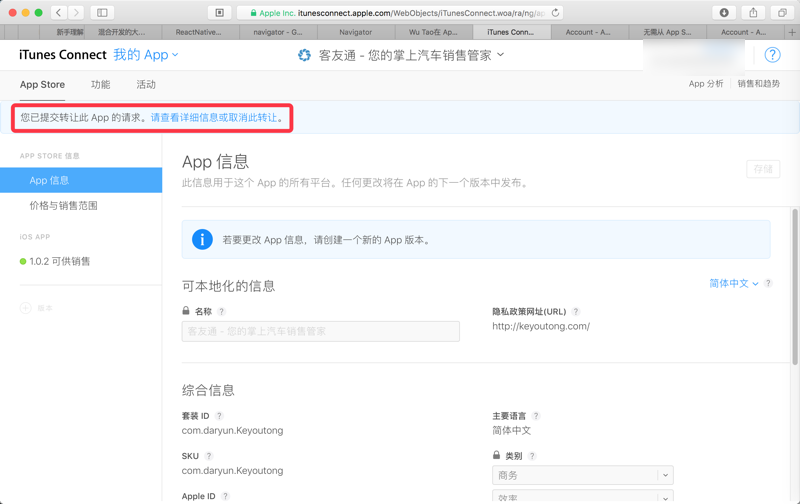The width and height of the screenshot is (800, 504).
Task: Switch to the navigator - G... browser tab
Action: [278, 32]
